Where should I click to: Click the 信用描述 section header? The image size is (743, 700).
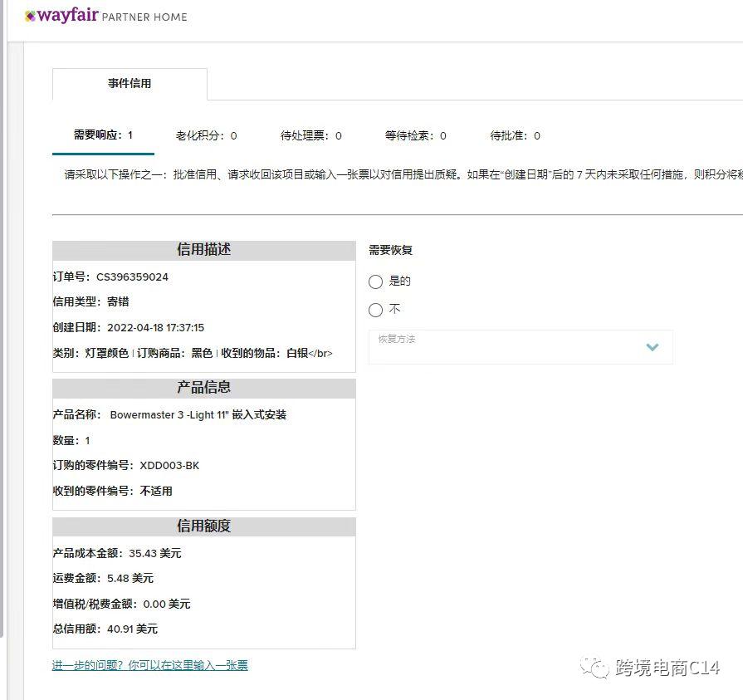pos(203,251)
